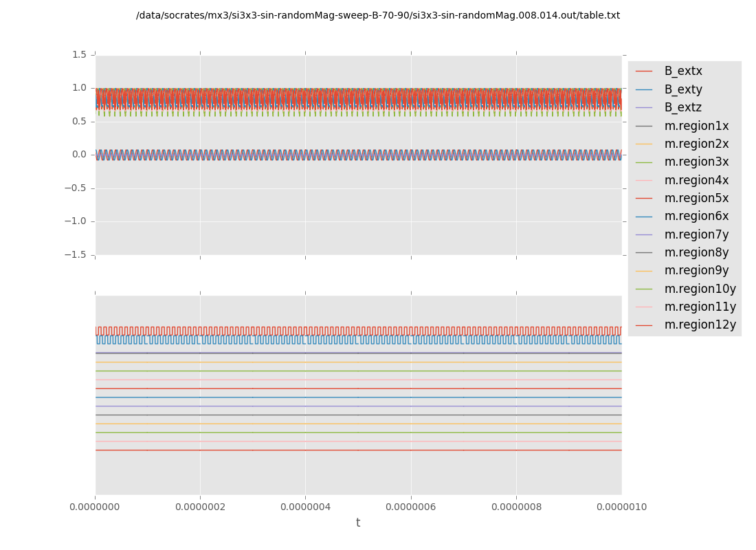756x550 pixels.
Task: Click the m.region3x legend label
Action: 696,162
